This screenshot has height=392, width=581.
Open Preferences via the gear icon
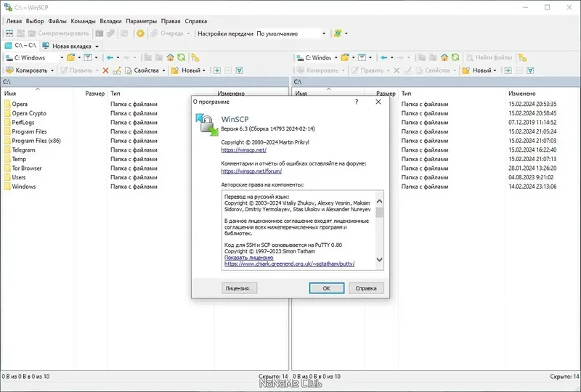coord(140,33)
